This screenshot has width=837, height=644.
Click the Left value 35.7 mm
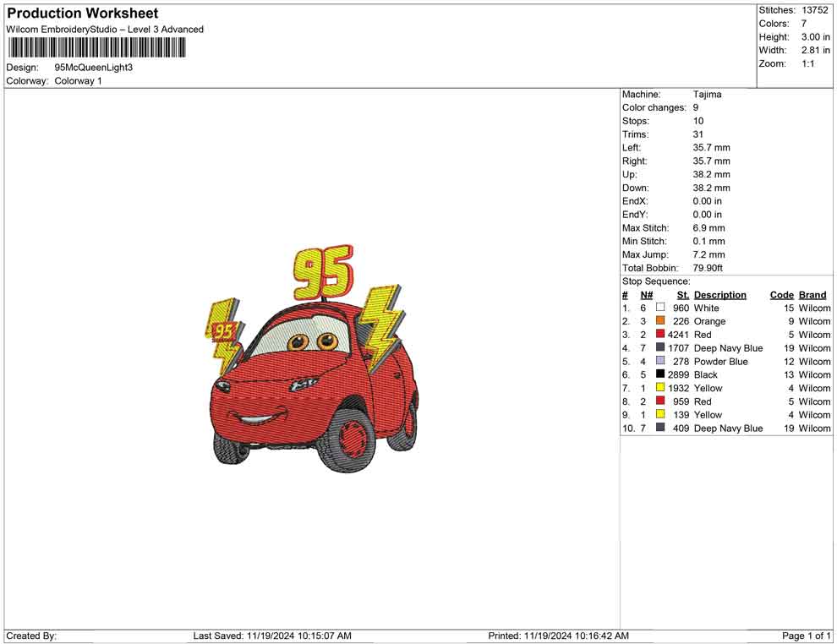(712, 147)
